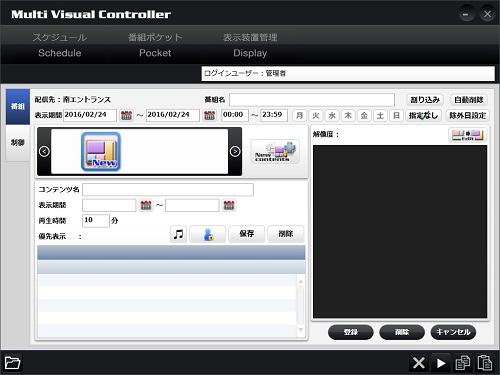Edit the 00:00 start time field

[235, 115]
